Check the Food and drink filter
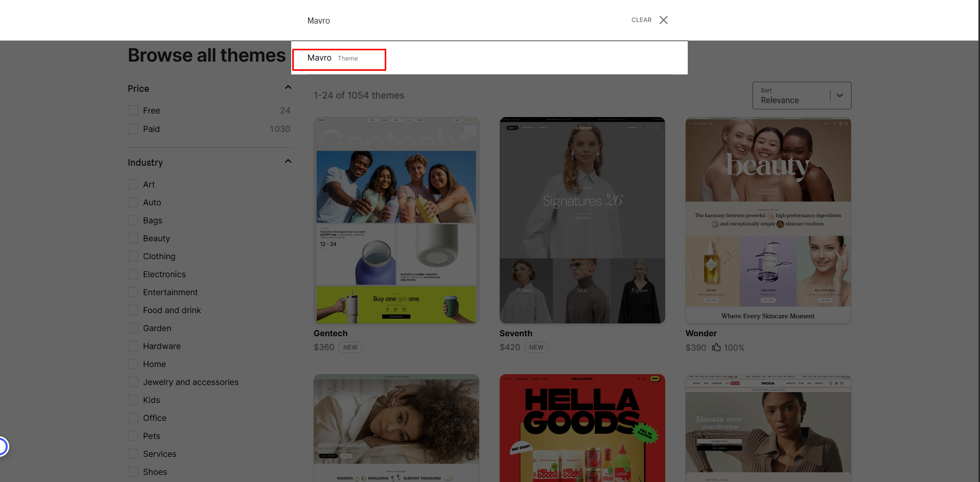Viewport: 980px width, 482px height. (x=133, y=310)
